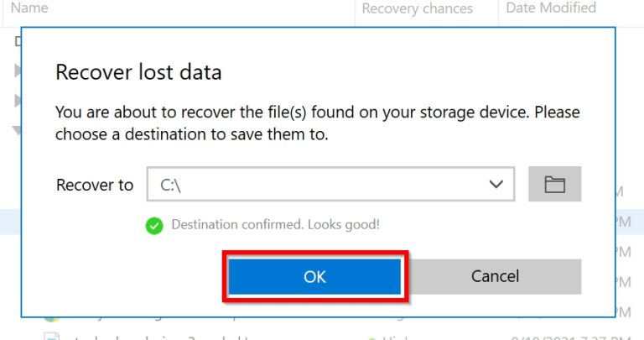Expand the topmost collapsed tree arrow
This screenshot has height=340, width=644.
pyautogui.click(x=18, y=71)
